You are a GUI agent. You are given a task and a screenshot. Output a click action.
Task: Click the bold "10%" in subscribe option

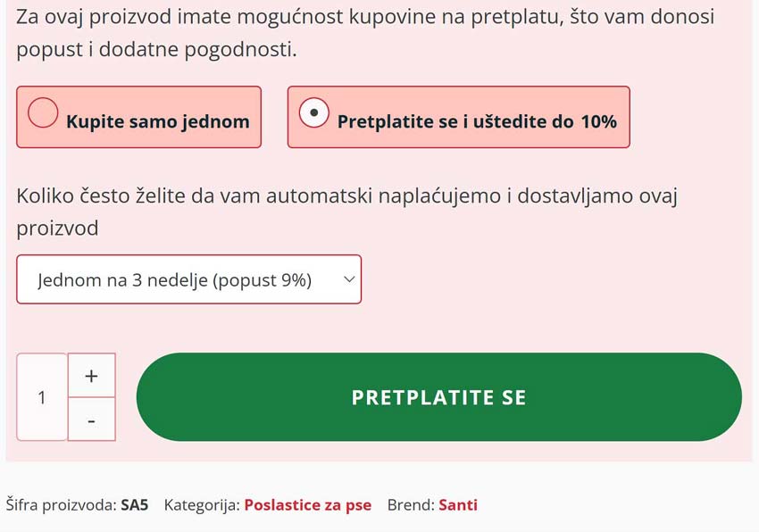(599, 121)
